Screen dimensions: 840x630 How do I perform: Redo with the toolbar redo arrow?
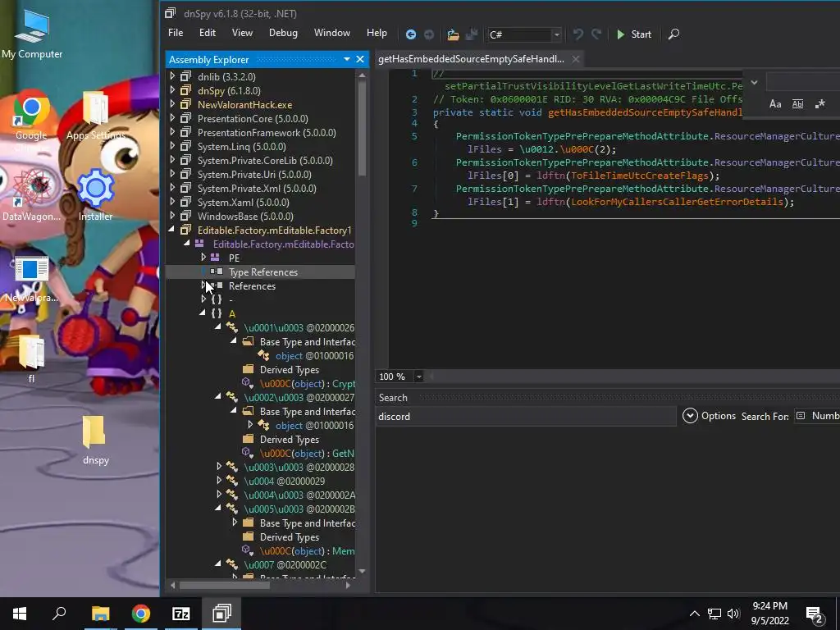(x=596, y=34)
